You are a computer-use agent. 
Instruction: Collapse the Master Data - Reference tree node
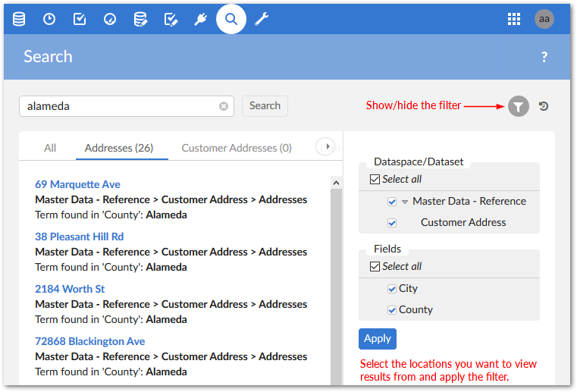point(405,202)
